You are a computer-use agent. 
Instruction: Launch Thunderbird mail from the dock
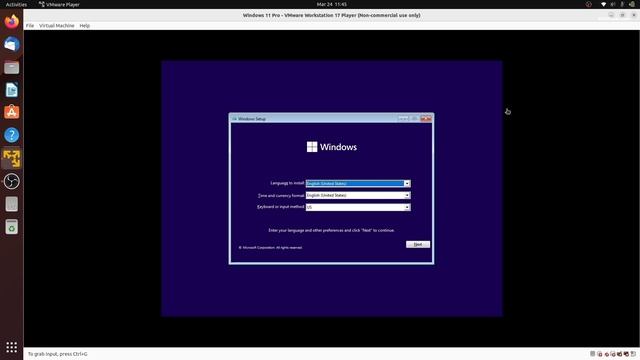coord(11,44)
